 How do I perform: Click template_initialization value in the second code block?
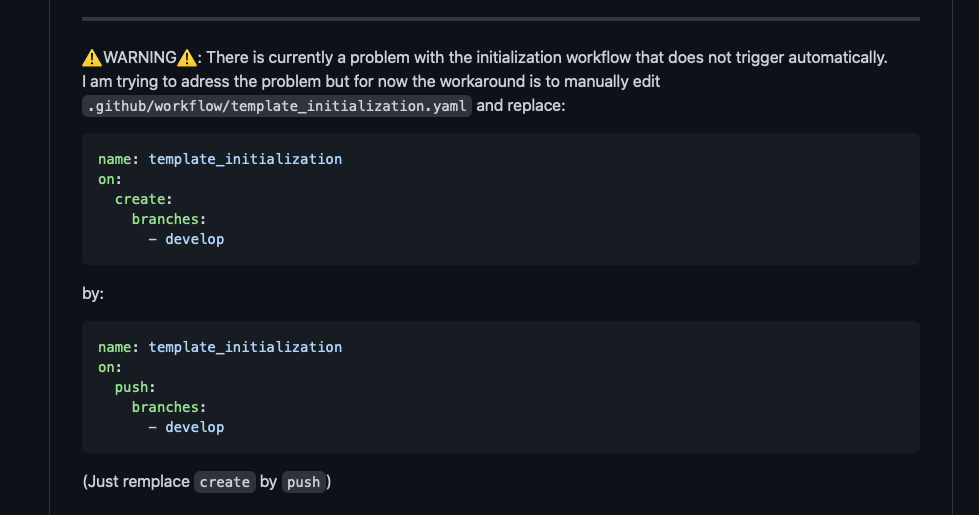(x=245, y=347)
